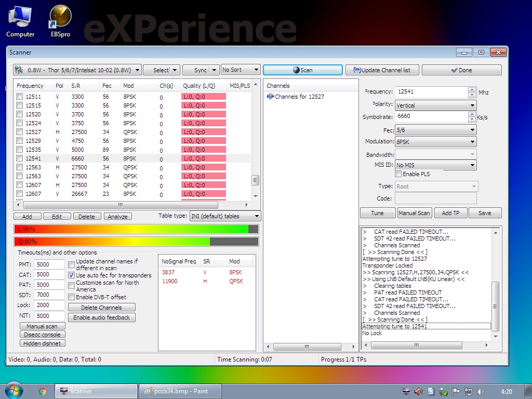
Task: Open the Modulation 8PSK dropdown
Action: point(436,141)
